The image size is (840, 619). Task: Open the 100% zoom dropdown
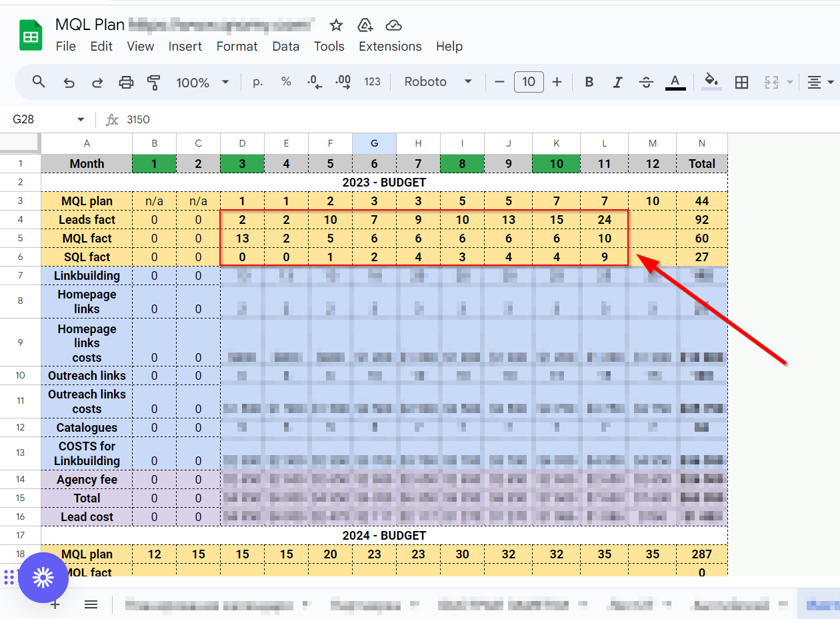(x=202, y=82)
